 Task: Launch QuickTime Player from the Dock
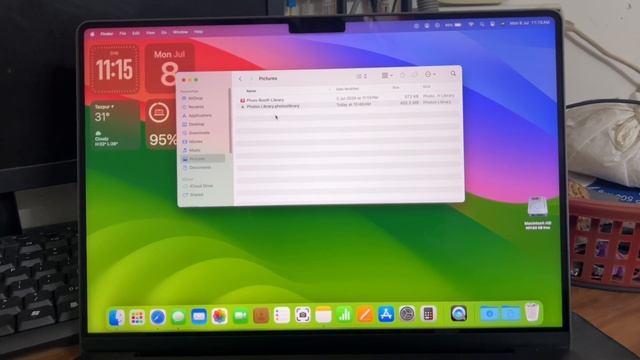[x=459, y=313]
